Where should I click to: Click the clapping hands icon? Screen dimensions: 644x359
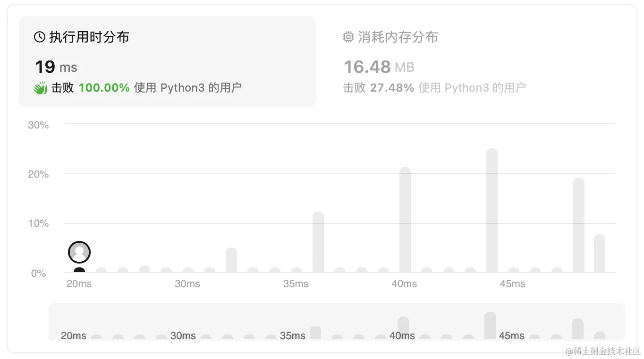[41, 88]
